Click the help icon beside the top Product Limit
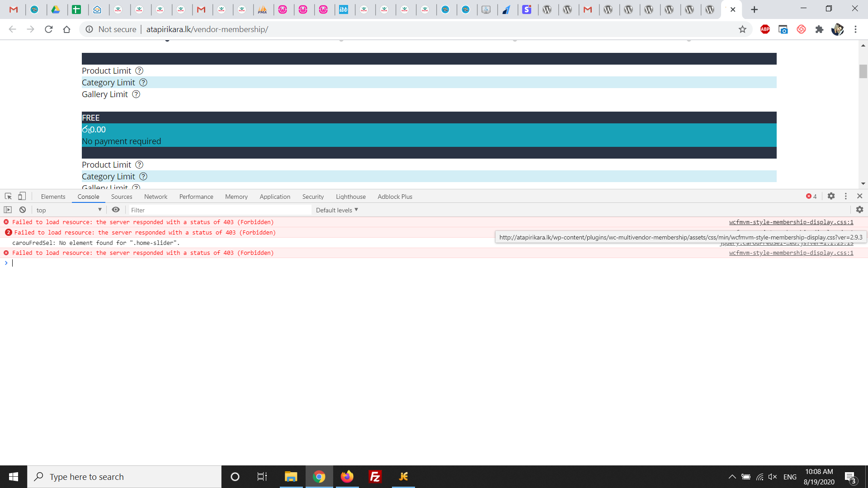 pos(139,70)
